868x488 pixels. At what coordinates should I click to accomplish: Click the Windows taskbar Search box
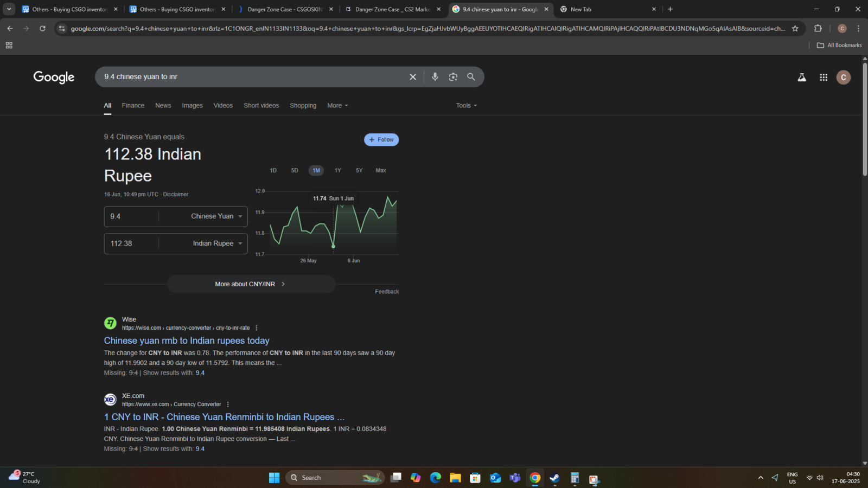335,478
